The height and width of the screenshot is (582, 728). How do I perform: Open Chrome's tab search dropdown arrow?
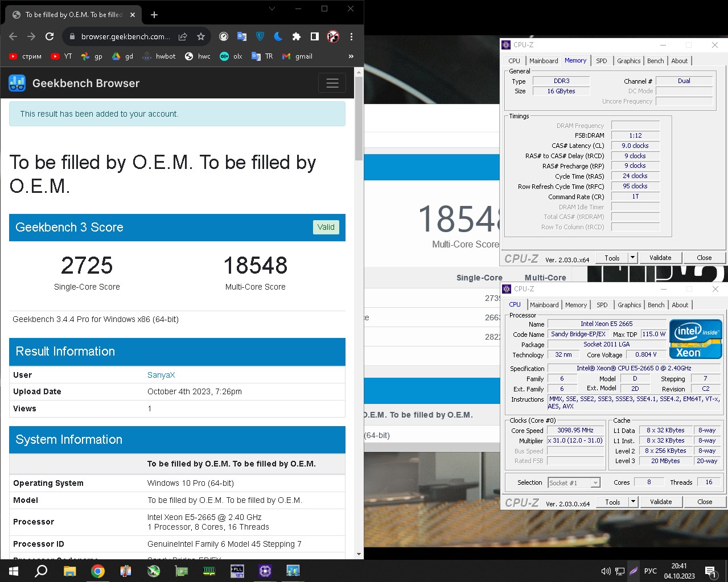(272, 9)
